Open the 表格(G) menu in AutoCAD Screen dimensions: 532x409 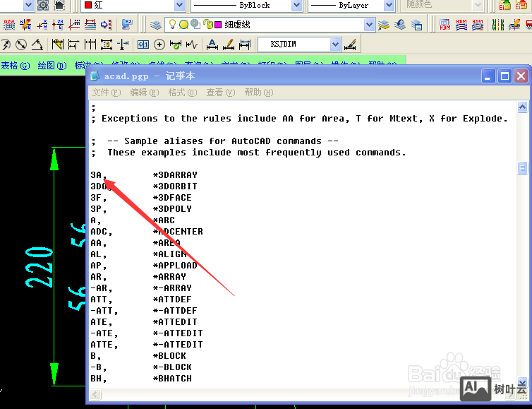15,65
